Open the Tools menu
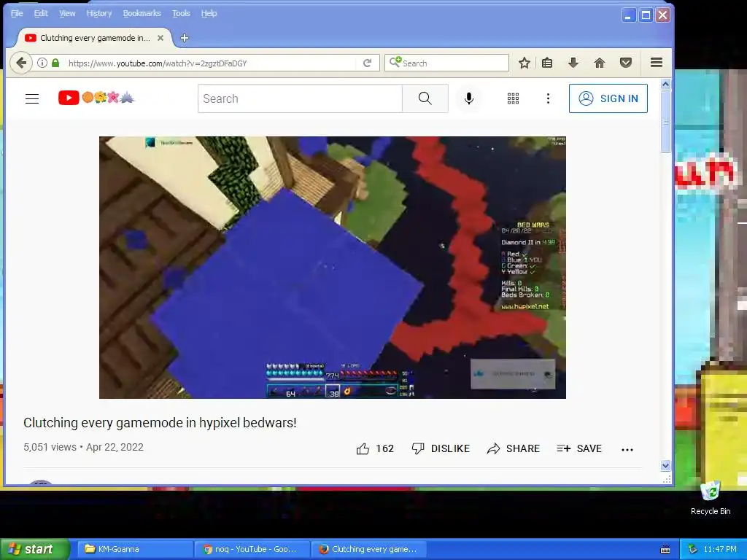This screenshot has width=747, height=560. tap(181, 13)
